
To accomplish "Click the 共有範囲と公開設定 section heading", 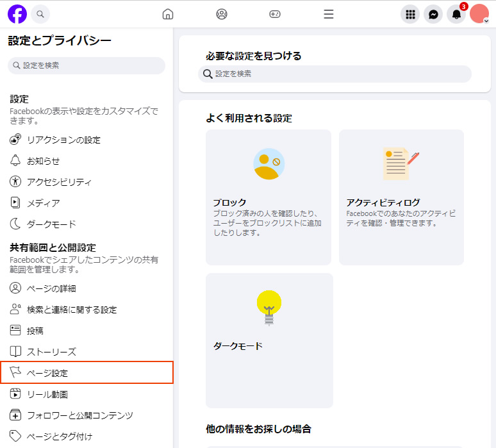I will [x=53, y=247].
